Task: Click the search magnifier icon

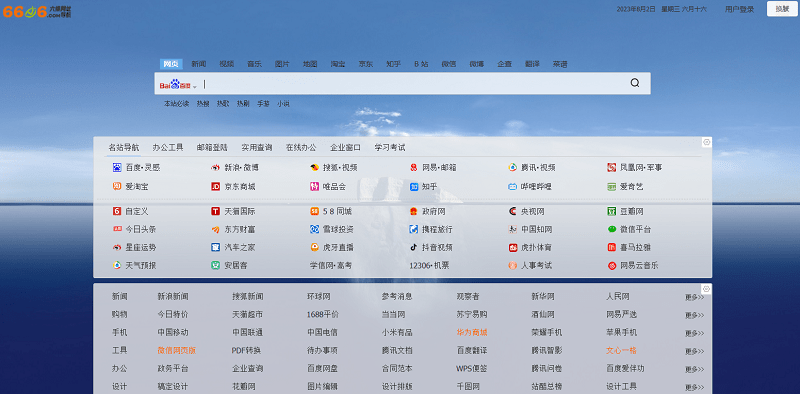Action: point(635,83)
